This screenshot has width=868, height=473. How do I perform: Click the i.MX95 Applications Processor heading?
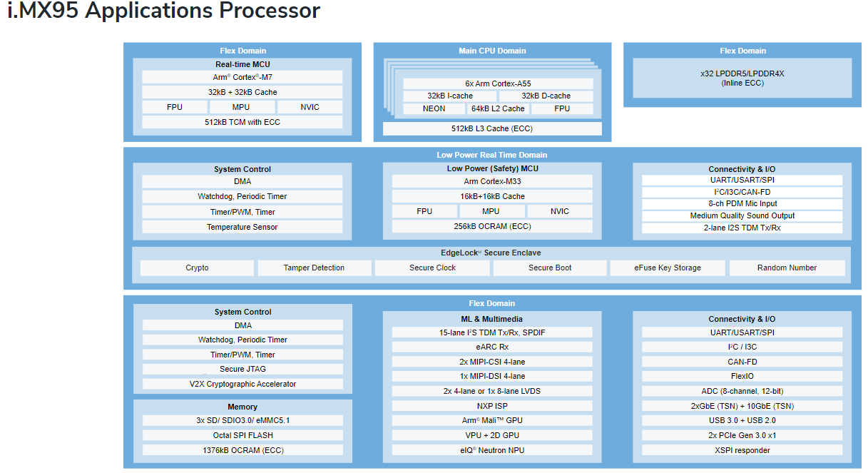click(163, 11)
